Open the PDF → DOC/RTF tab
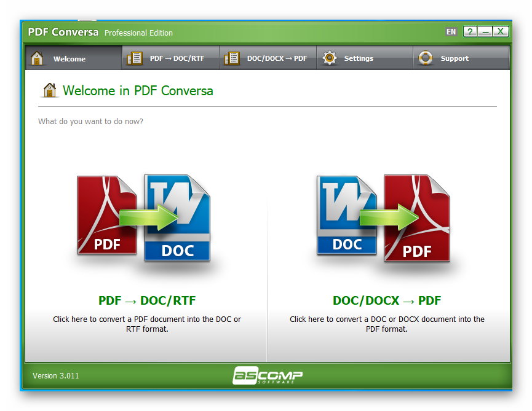Image resolution: width=532 pixels, height=411 pixels. [x=170, y=58]
